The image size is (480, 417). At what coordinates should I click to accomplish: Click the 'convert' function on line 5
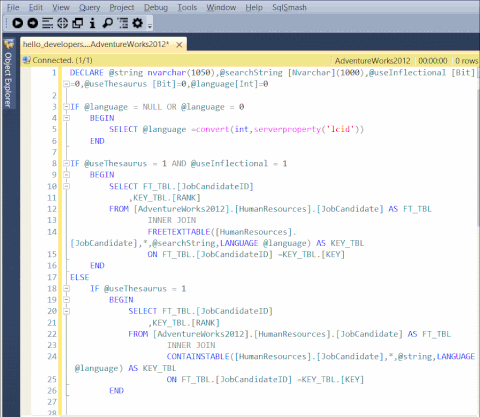point(213,129)
